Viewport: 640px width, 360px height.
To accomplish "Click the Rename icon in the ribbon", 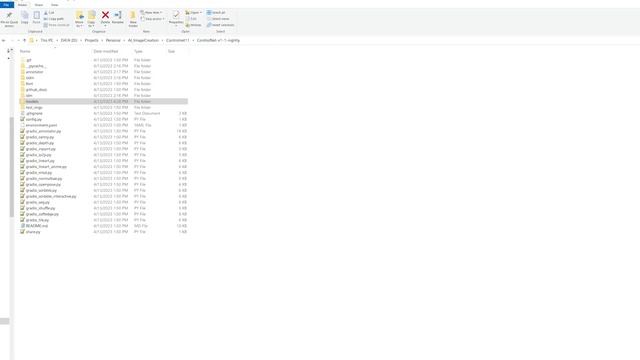I will pos(118,15).
